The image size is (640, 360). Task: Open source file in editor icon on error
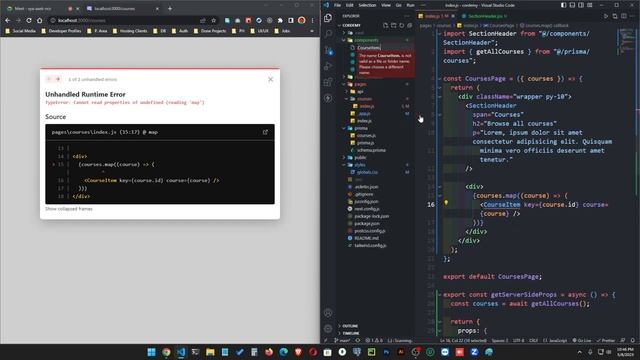(x=265, y=132)
